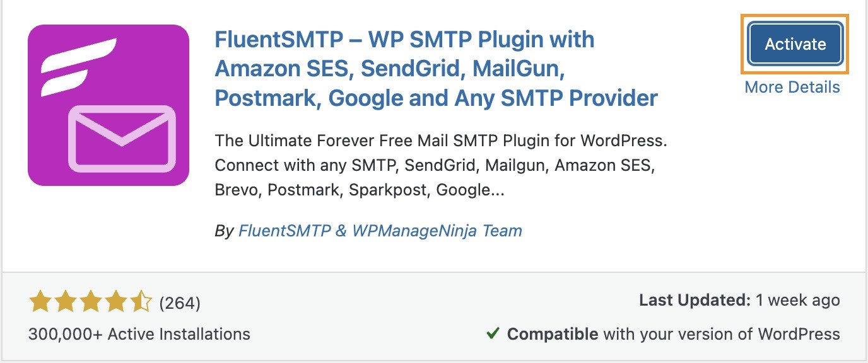
Task: Click the 300,000+ Active Installations text
Action: point(139,333)
